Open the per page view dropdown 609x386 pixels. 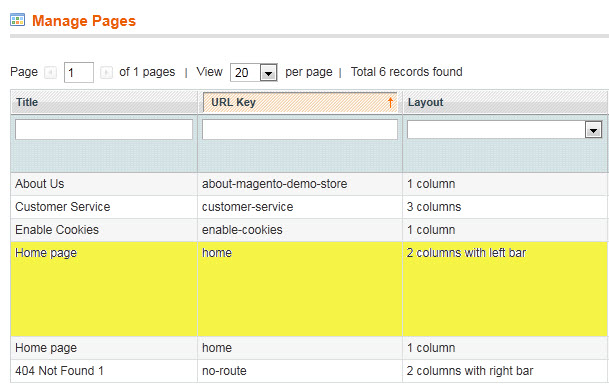[x=254, y=73]
